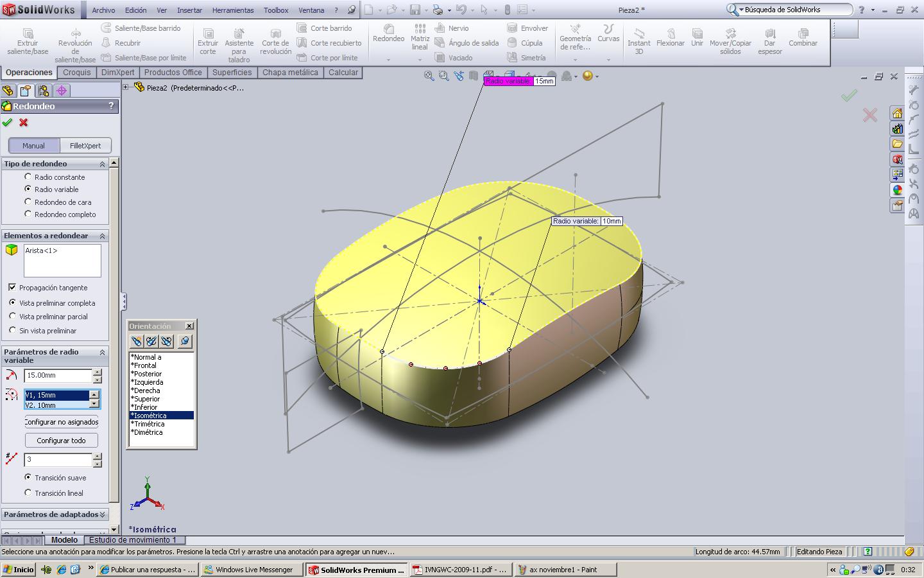Select the Revolución de saliente/base tool
The width and height of the screenshot is (924, 578).
coord(75,46)
